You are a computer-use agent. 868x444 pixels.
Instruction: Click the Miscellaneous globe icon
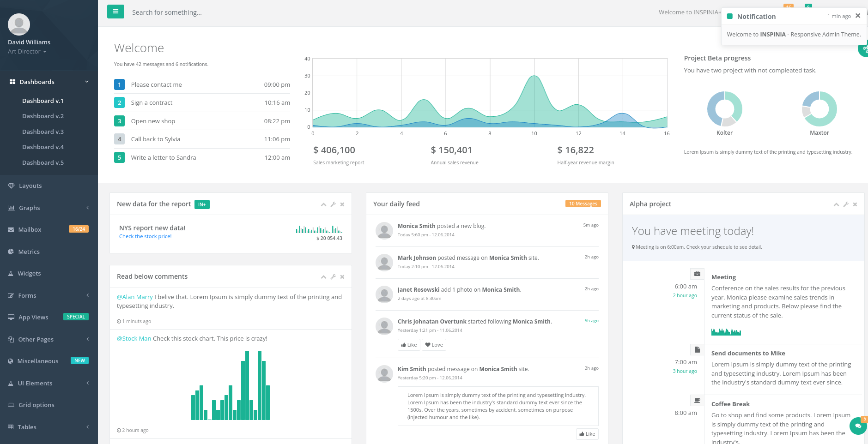coord(10,361)
